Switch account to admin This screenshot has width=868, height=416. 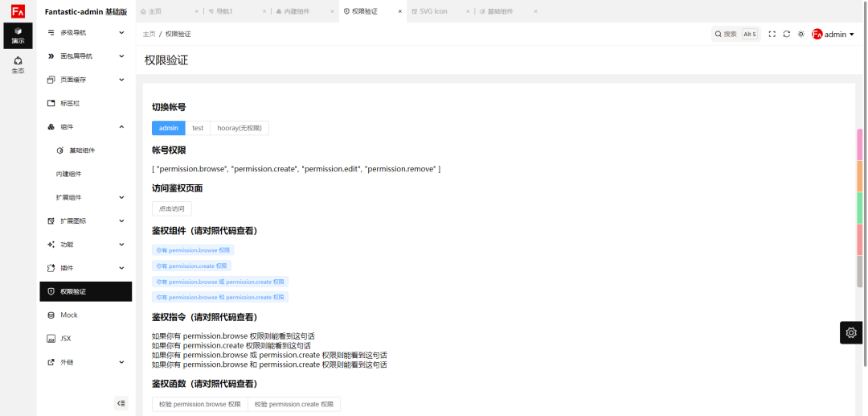169,128
